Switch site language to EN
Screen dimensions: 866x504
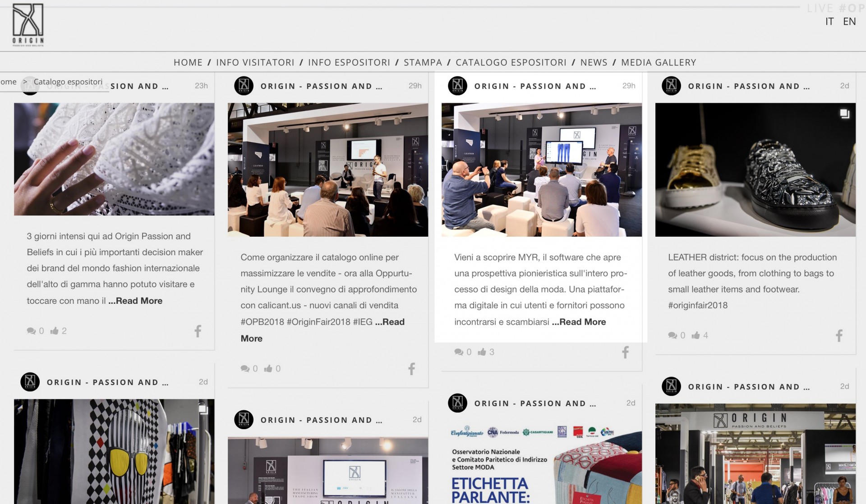pyautogui.click(x=849, y=22)
